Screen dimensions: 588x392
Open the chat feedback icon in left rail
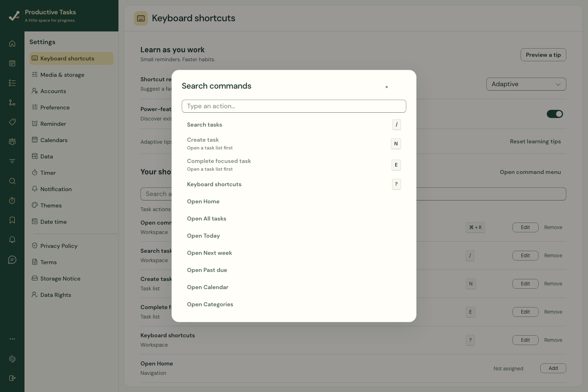pos(12,260)
